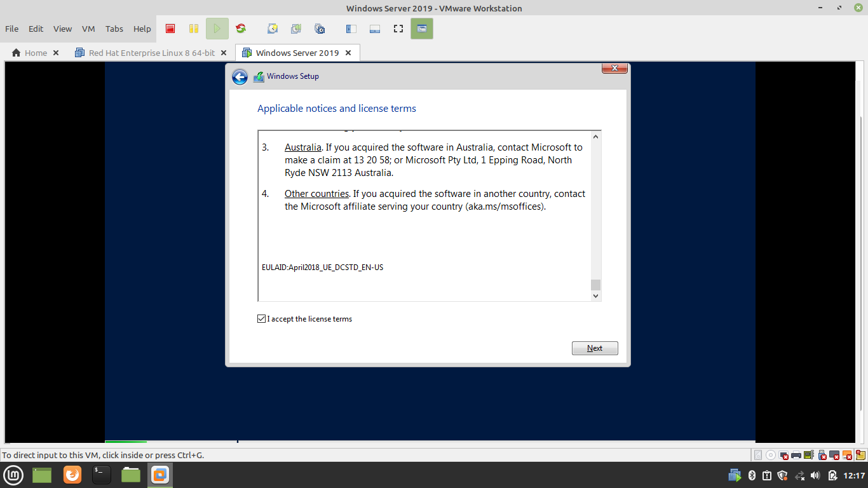The image size is (868, 488).
Task: Open the VMware message log notes icon
Action: point(860,455)
